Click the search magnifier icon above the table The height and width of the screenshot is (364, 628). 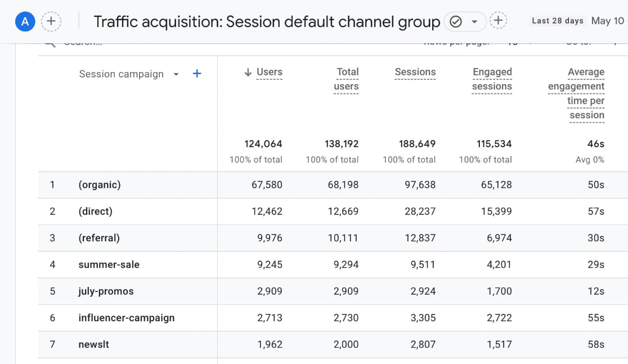[x=50, y=40]
